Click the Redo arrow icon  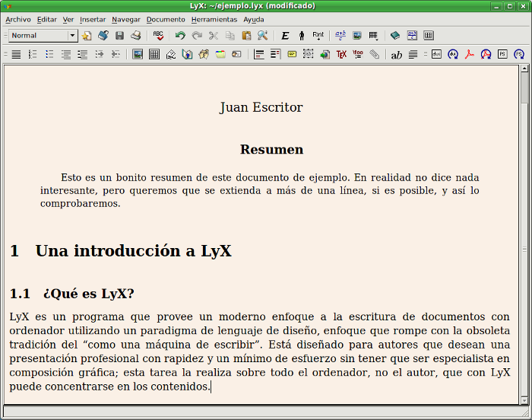click(x=197, y=35)
